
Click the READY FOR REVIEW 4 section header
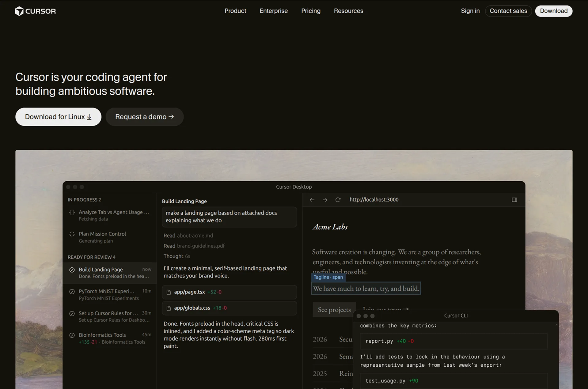tap(92, 257)
